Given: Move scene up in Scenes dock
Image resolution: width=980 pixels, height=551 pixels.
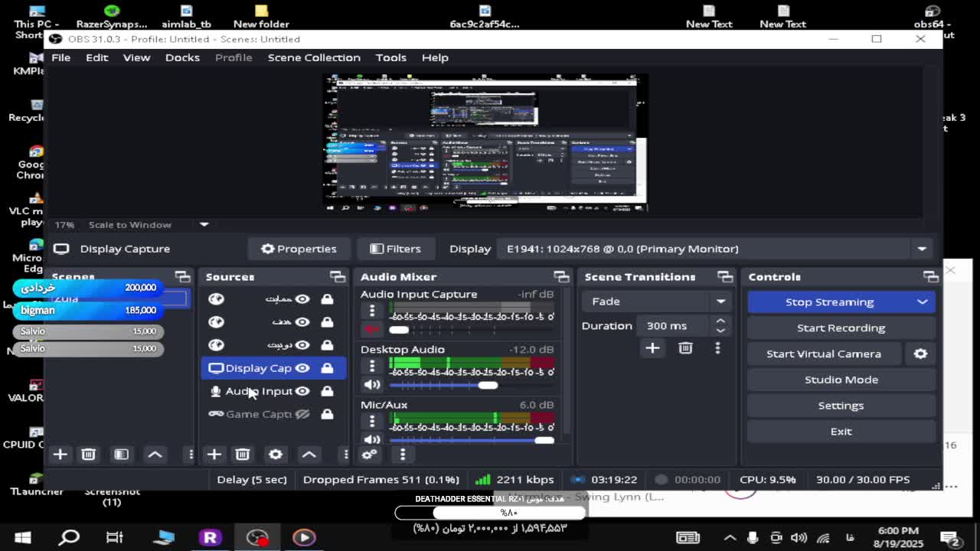Looking at the screenshot, I should [x=155, y=455].
